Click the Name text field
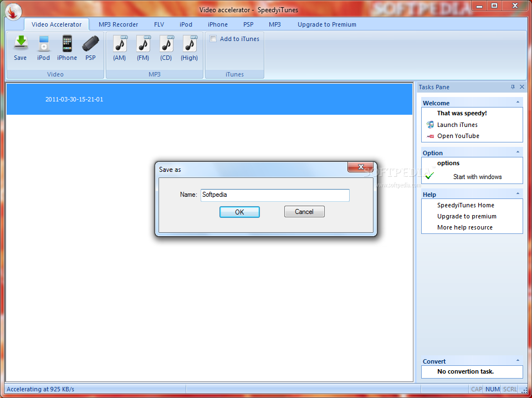Screen dimensions: 532x398 click(x=274, y=195)
